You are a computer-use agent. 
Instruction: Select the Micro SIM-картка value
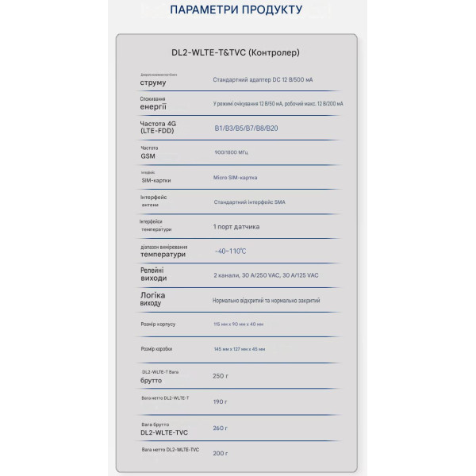(x=235, y=178)
